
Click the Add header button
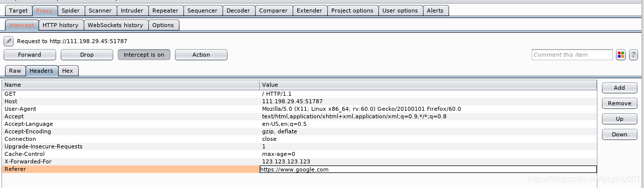[x=619, y=88]
